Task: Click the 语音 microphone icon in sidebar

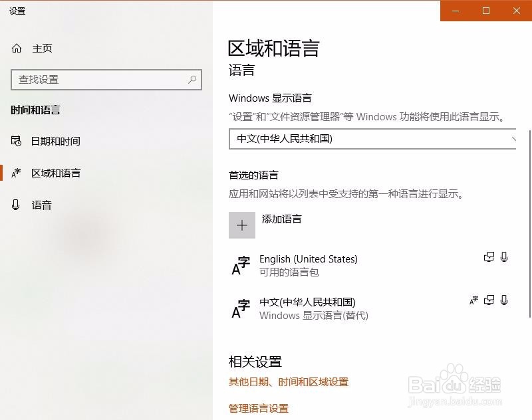Action: point(15,205)
